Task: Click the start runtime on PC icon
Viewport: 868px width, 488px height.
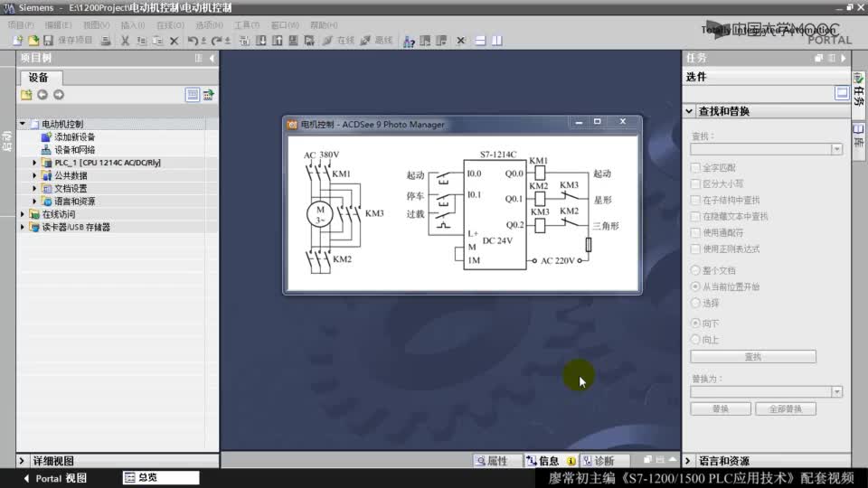Action: 309,41
